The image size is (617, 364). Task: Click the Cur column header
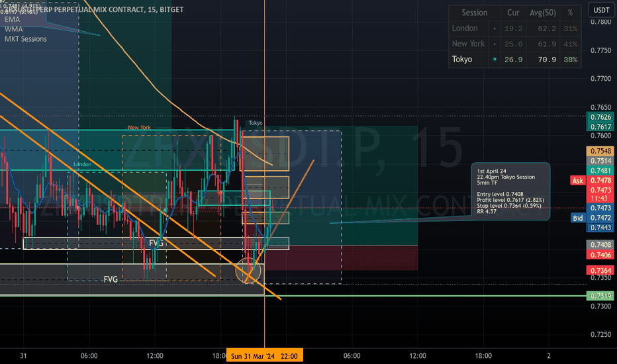click(x=513, y=13)
